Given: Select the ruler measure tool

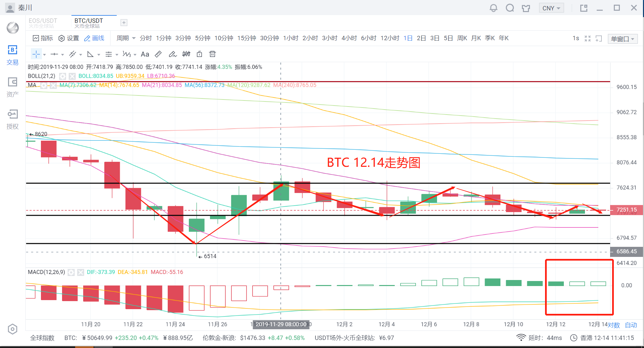Looking at the screenshot, I should tap(158, 54).
